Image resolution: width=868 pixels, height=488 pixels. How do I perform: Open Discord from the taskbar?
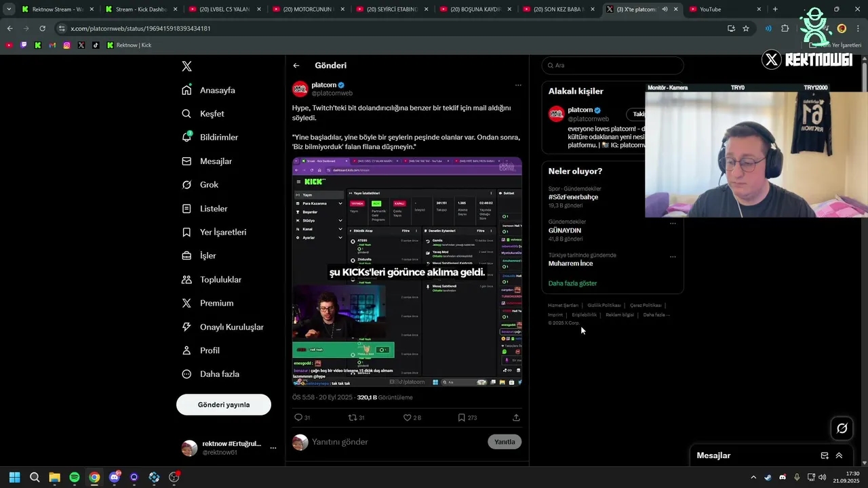tap(114, 477)
